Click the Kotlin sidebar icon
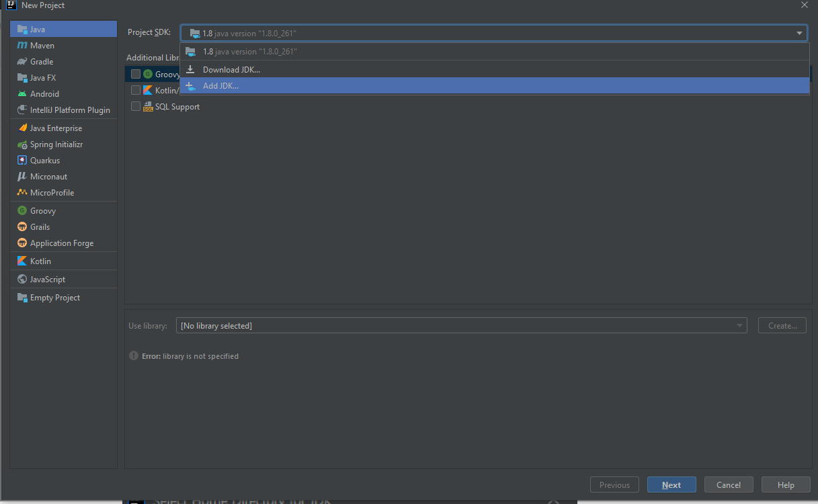The height and width of the screenshot is (504, 818). [x=22, y=261]
